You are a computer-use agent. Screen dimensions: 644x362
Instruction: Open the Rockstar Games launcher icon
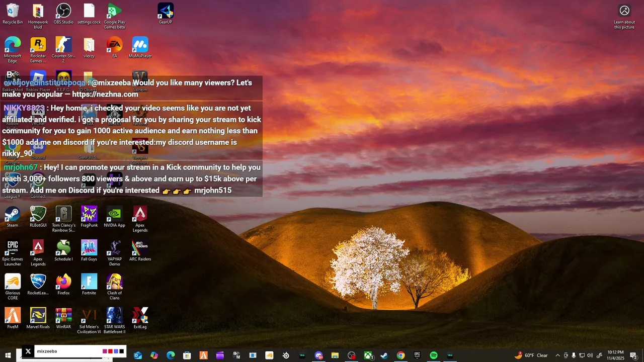tap(38, 50)
